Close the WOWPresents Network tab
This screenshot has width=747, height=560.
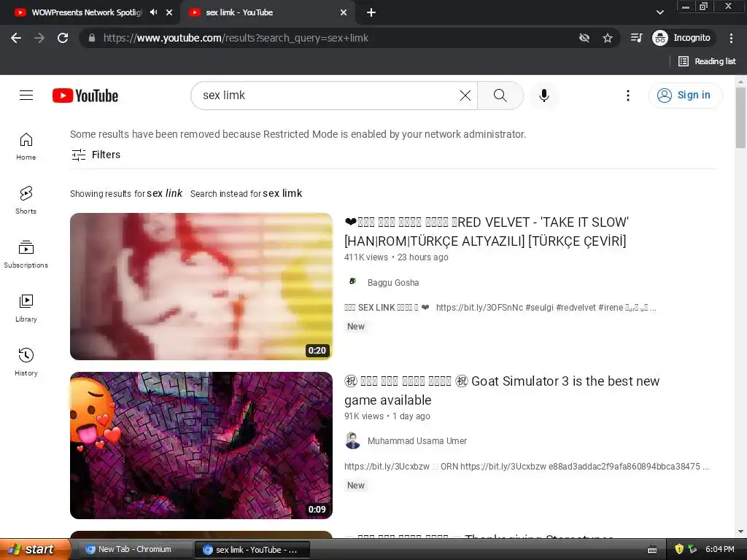tap(169, 13)
